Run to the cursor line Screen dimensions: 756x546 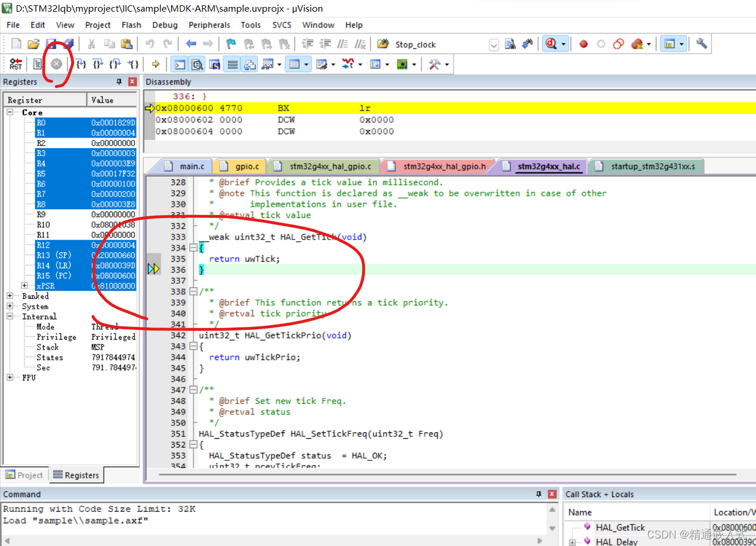[x=133, y=64]
